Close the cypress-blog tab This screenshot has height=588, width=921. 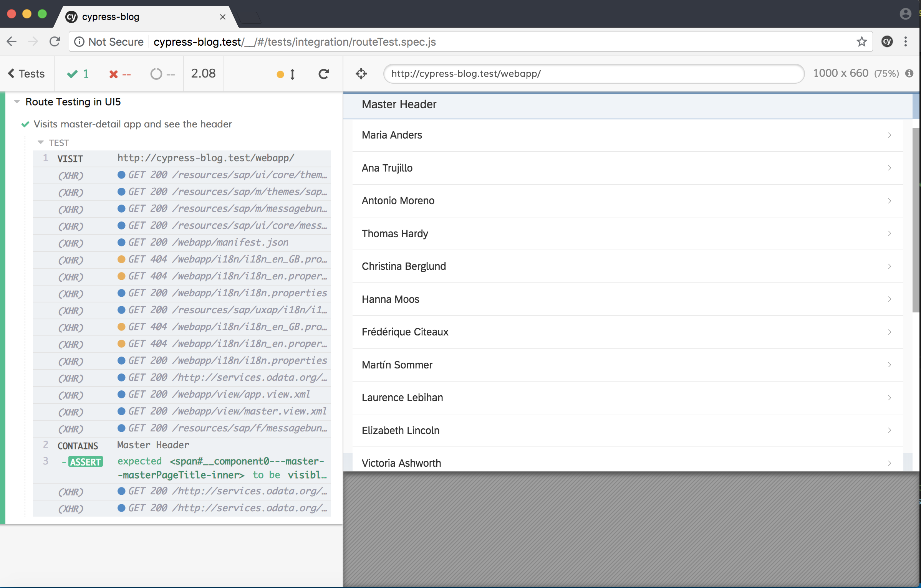[x=222, y=17]
